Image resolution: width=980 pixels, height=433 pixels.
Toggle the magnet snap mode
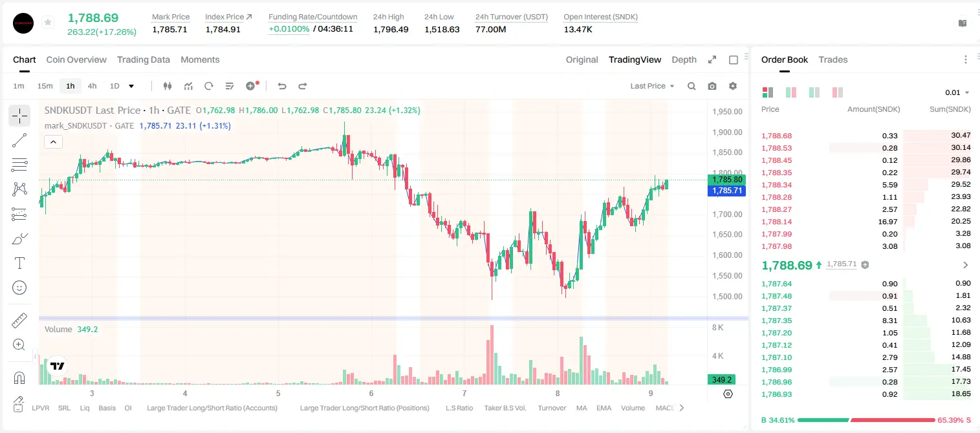pos(19,378)
